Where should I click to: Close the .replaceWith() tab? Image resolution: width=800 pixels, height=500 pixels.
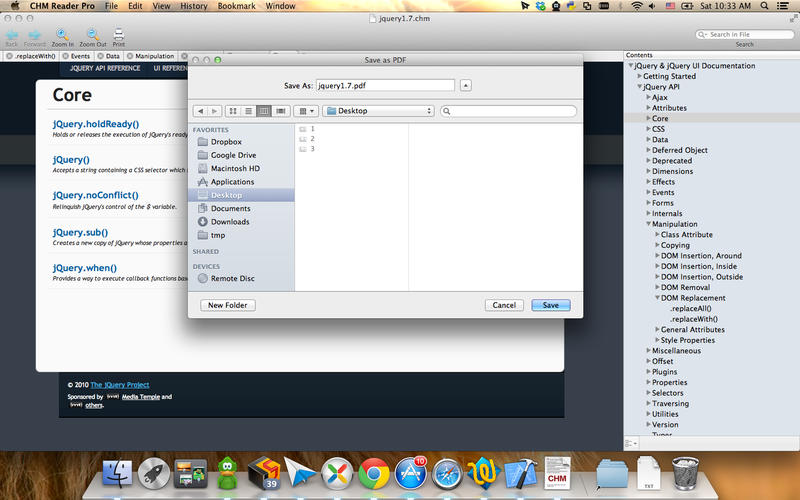9,56
